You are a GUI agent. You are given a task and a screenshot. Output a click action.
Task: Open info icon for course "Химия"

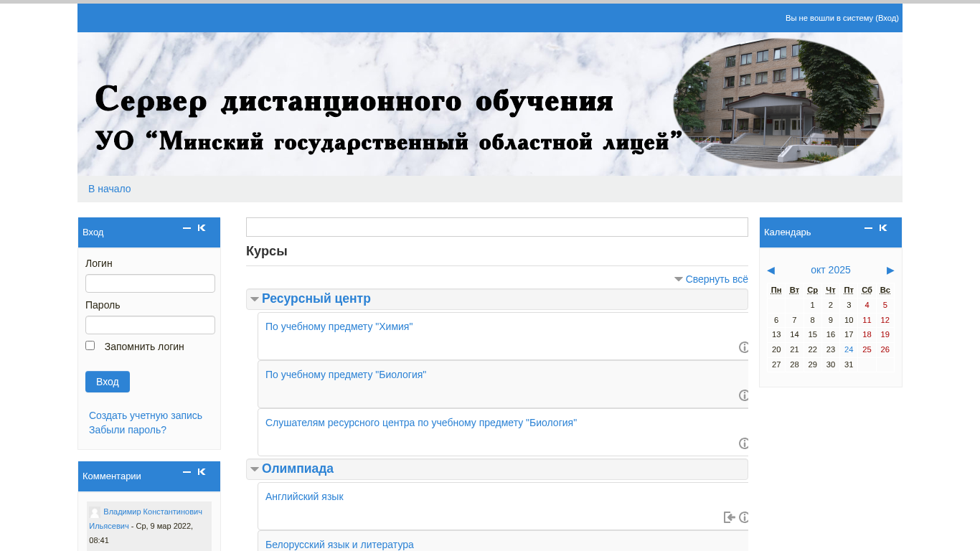(x=744, y=347)
